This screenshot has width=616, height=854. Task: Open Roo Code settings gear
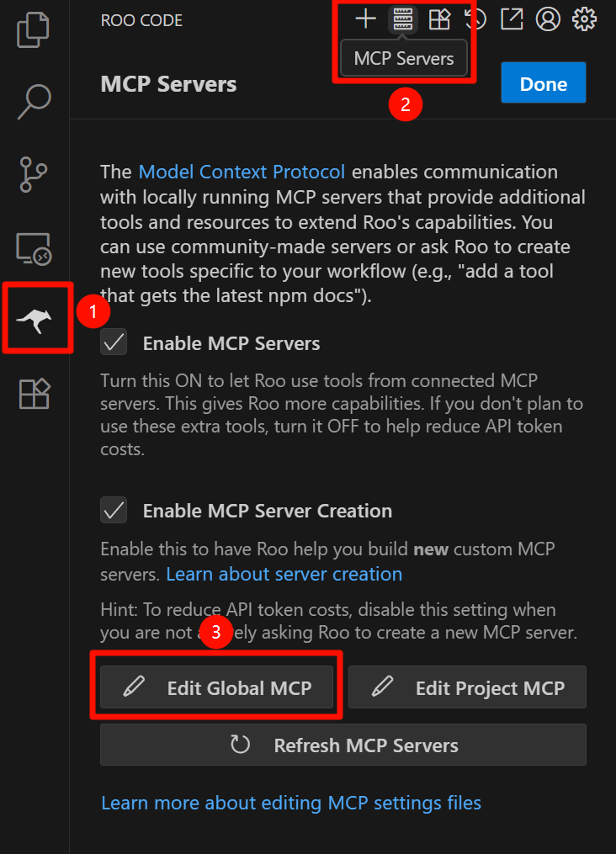click(584, 19)
